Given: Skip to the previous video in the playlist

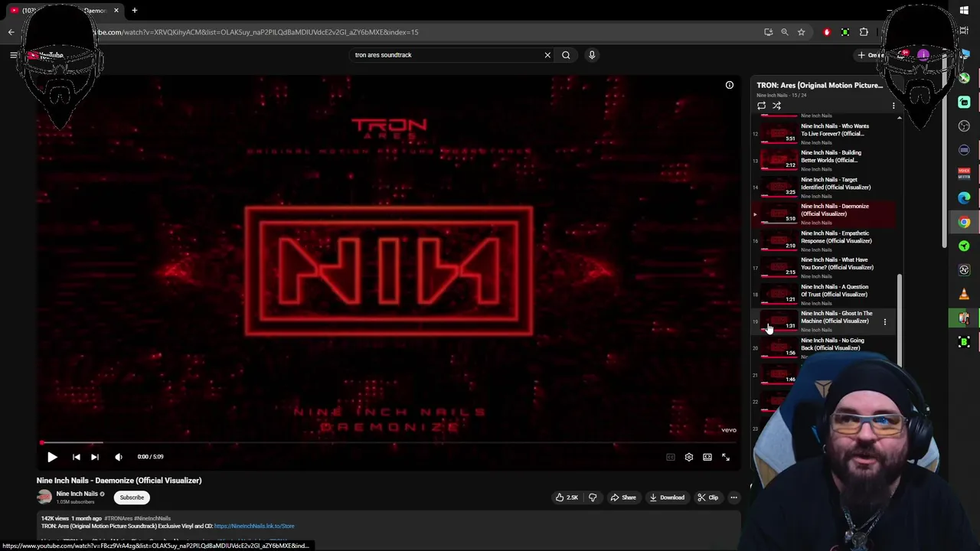Looking at the screenshot, I should pyautogui.click(x=76, y=457).
